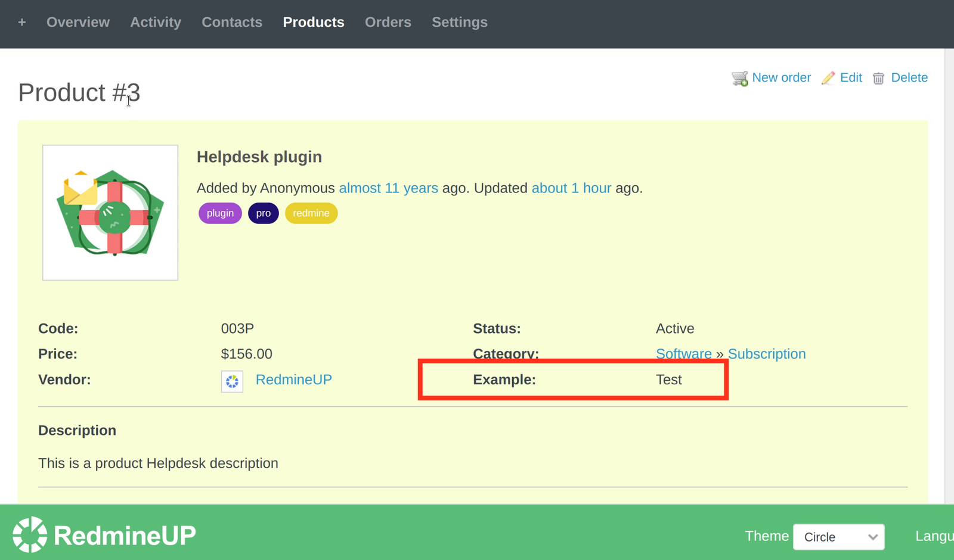
Task: Select the Edit pencil icon
Action: 828,77
